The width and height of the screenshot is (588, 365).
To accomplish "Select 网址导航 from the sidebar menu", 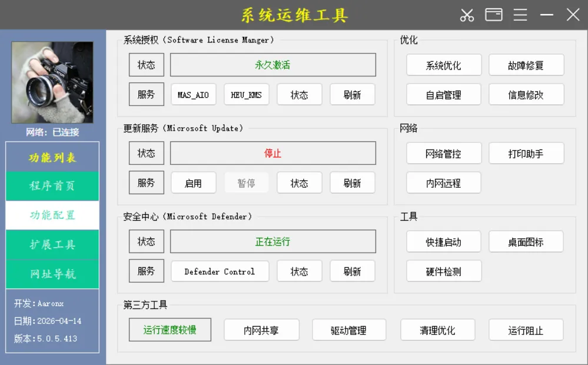I will tap(52, 274).
